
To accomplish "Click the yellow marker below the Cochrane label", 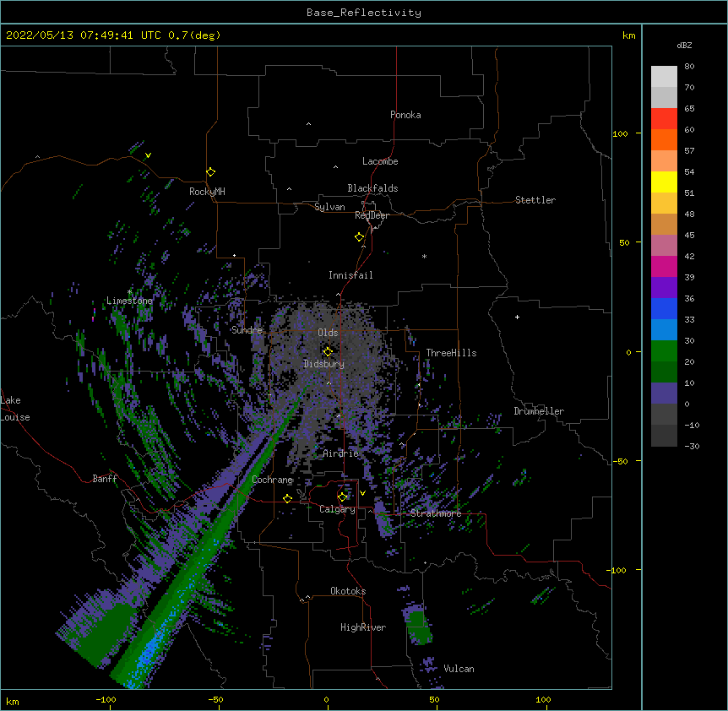I will (287, 499).
